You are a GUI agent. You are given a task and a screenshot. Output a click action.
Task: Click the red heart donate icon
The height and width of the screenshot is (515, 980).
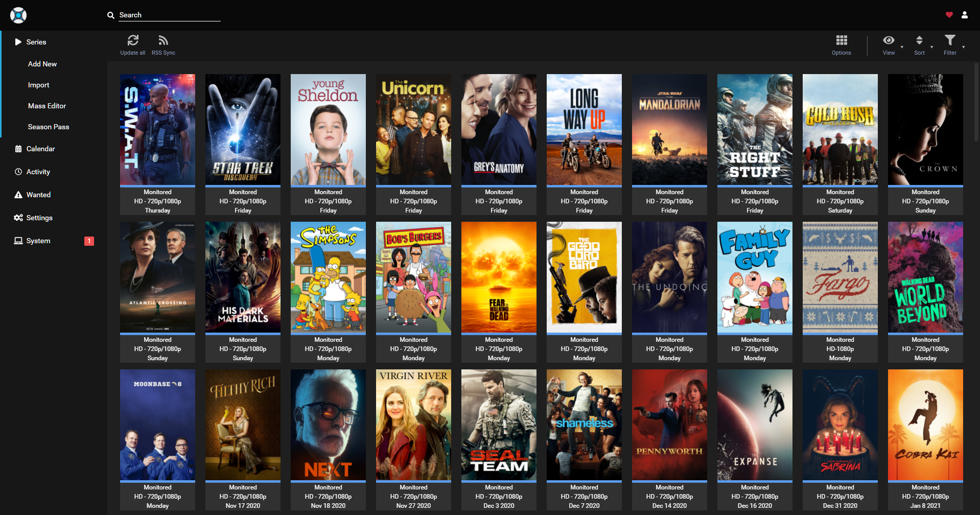click(x=949, y=15)
